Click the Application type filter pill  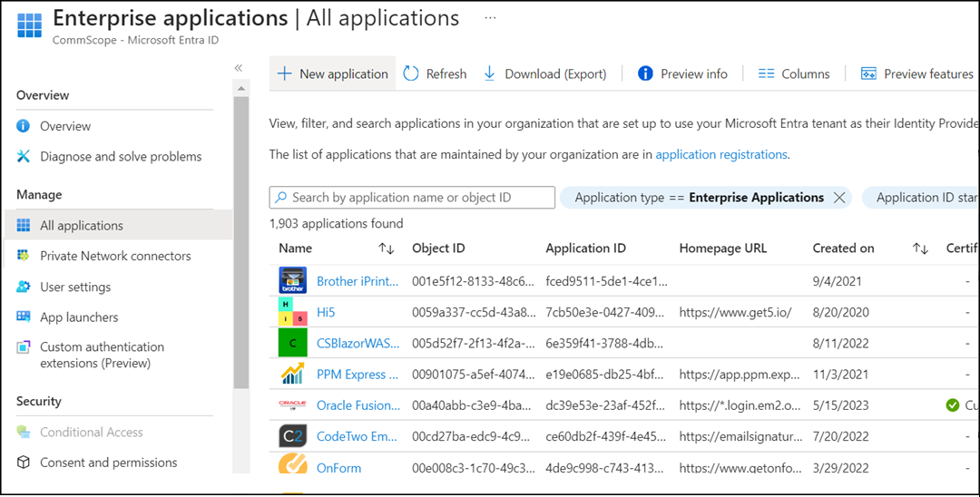tap(706, 198)
